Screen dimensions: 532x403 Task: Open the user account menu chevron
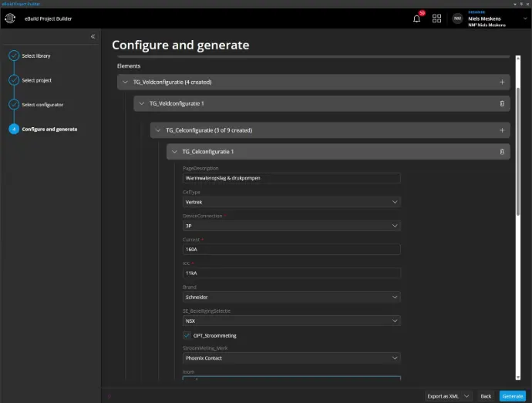(x=525, y=18)
